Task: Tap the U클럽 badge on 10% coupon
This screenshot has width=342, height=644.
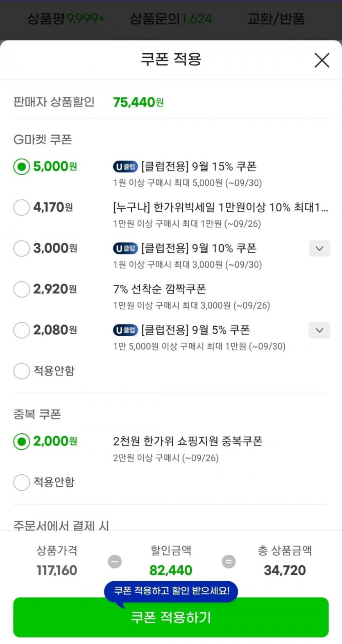Action: [x=125, y=248]
